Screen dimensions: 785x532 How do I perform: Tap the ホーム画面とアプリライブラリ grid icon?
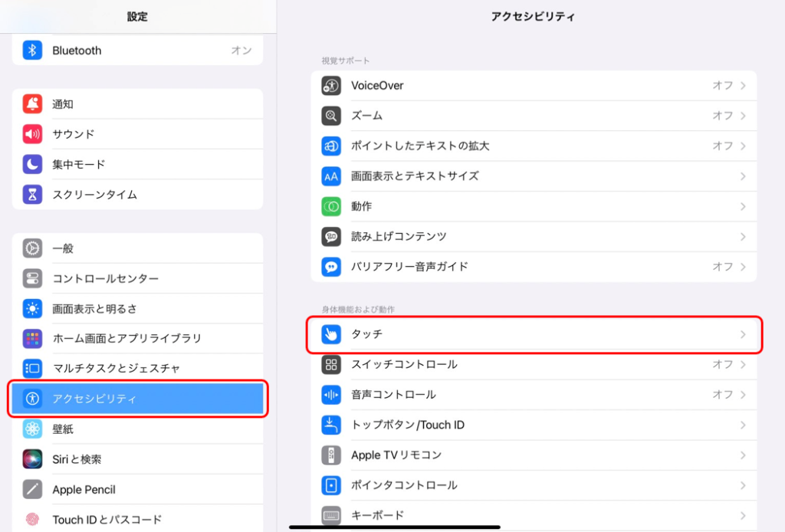pyautogui.click(x=32, y=339)
